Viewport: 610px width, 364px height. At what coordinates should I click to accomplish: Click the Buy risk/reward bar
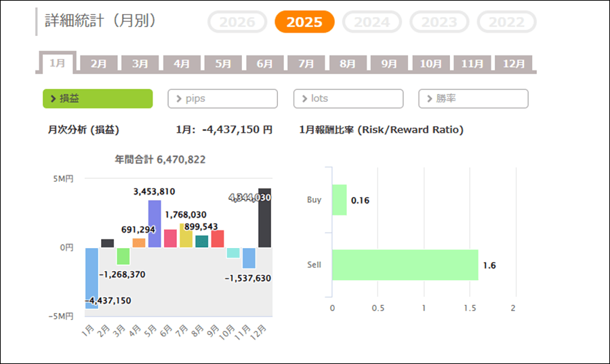pos(339,200)
